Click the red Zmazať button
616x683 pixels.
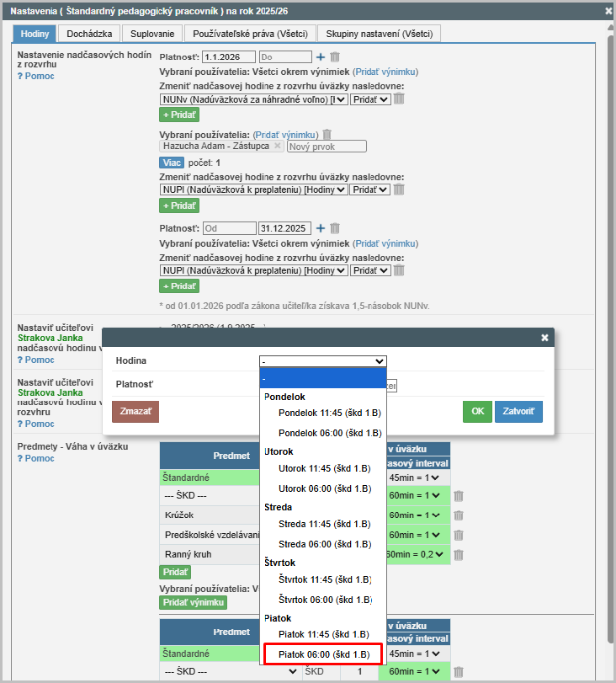tap(135, 412)
